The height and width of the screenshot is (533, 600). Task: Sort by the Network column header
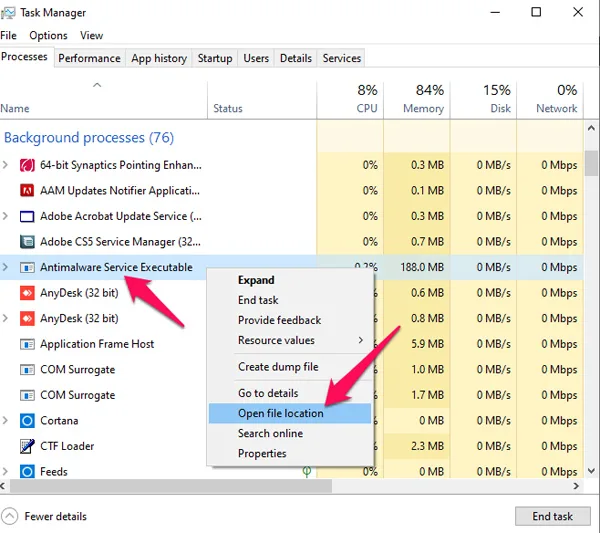[x=550, y=99]
